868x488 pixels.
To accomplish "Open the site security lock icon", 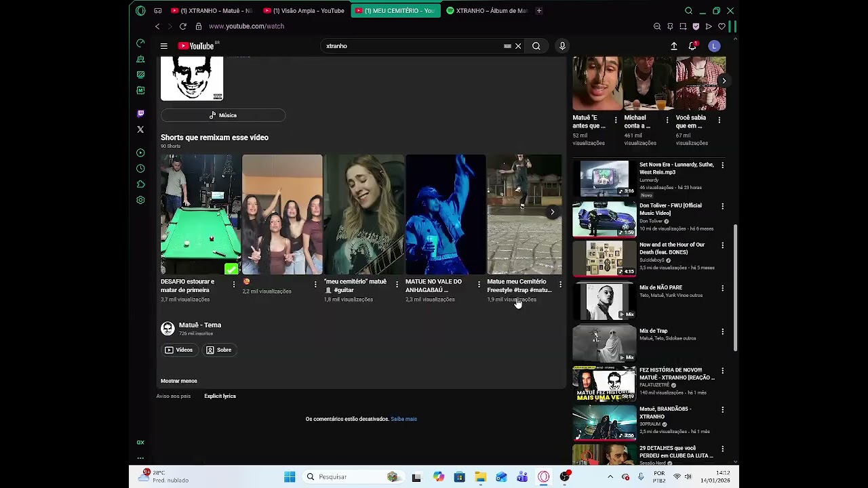I will [199, 26].
